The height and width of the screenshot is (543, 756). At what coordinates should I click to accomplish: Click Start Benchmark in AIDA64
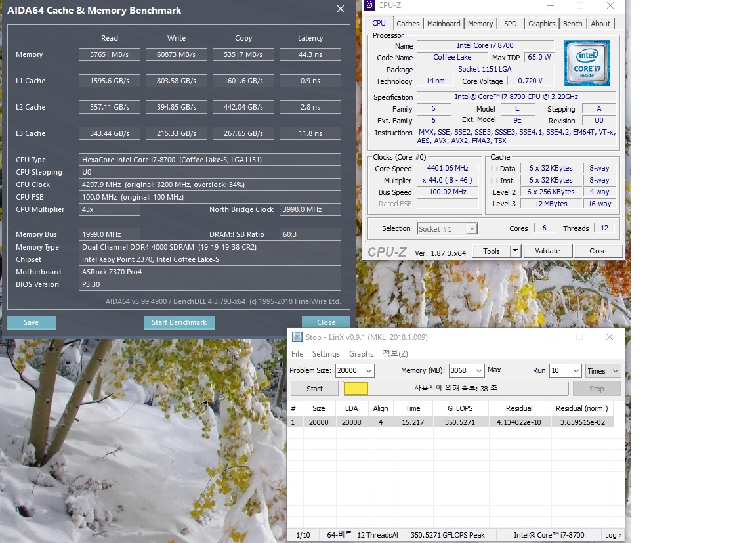[179, 322]
